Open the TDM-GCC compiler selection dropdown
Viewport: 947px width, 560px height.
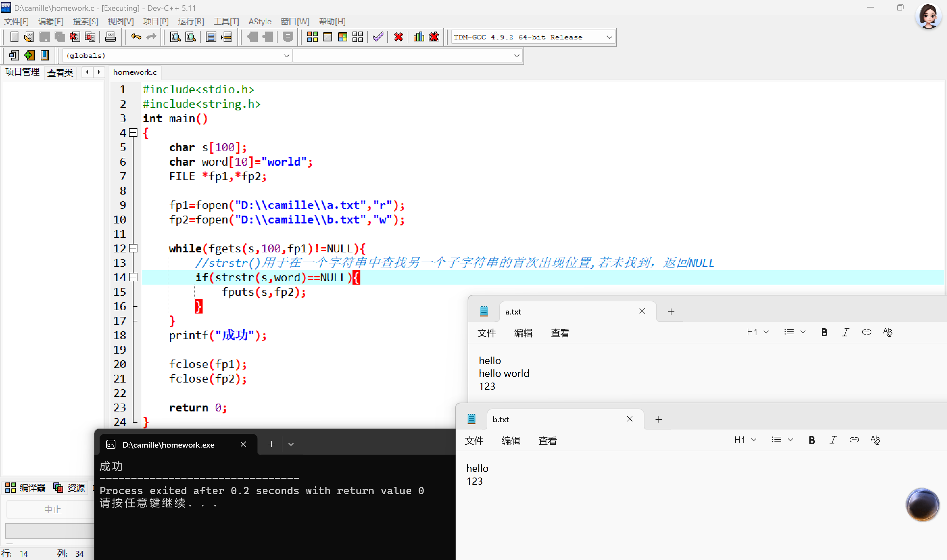[x=609, y=37]
